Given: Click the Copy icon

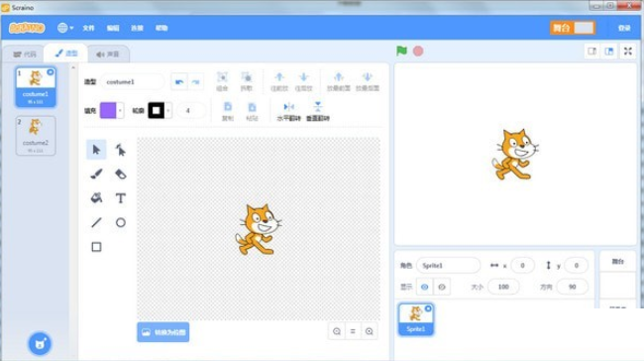Looking at the screenshot, I should click(x=228, y=111).
